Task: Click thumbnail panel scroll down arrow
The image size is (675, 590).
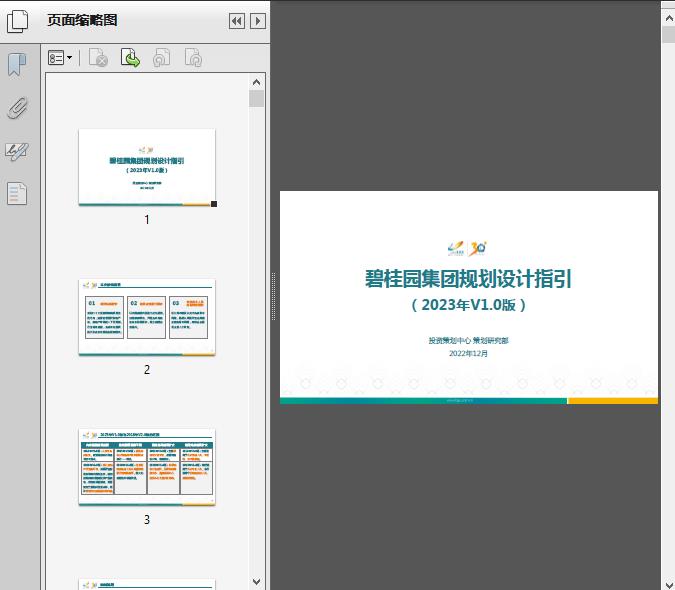Action: [257, 582]
